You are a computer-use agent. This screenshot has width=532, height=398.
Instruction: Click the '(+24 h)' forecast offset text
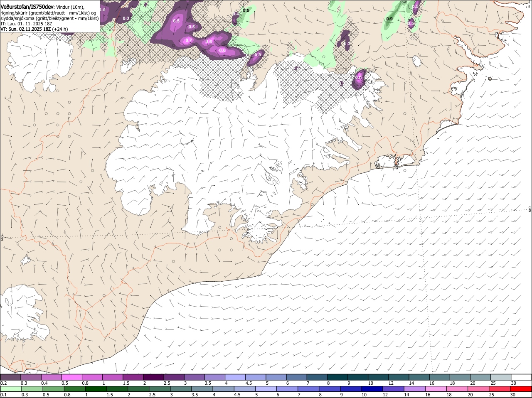coord(60,29)
